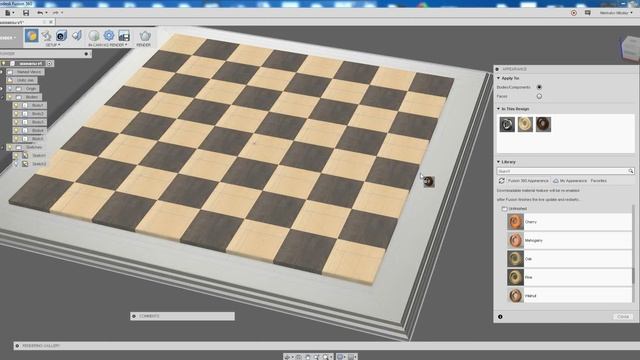The height and width of the screenshot is (360, 640).
Task: Click the red job status circle icon
Action: (x=574, y=13)
